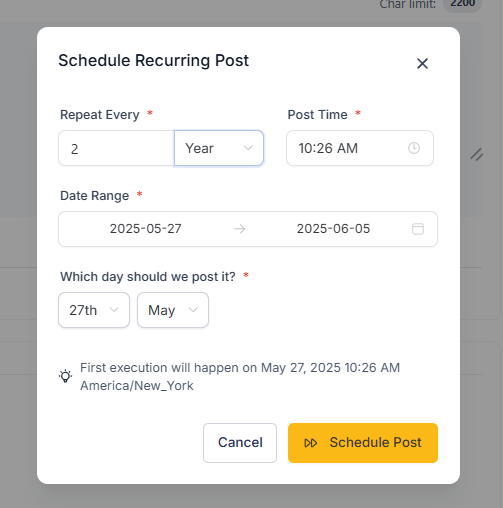This screenshot has width=503, height=508.
Task: Click the Char limit 2200 badge
Action: pyautogui.click(x=462, y=4)
